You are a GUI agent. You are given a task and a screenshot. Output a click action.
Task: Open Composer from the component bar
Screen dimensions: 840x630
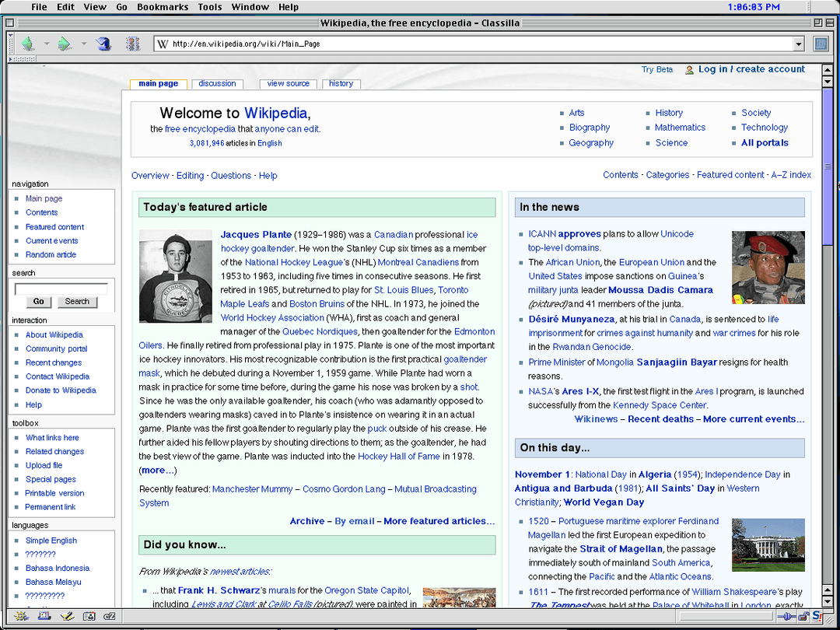click(67, 616)
